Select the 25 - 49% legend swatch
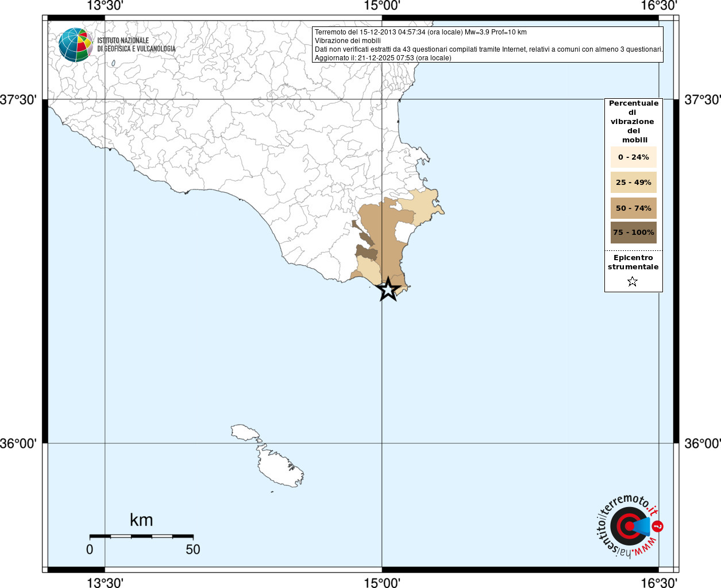Screen dimensions: 721x588 pyautogui.click(x=633, y=183)
